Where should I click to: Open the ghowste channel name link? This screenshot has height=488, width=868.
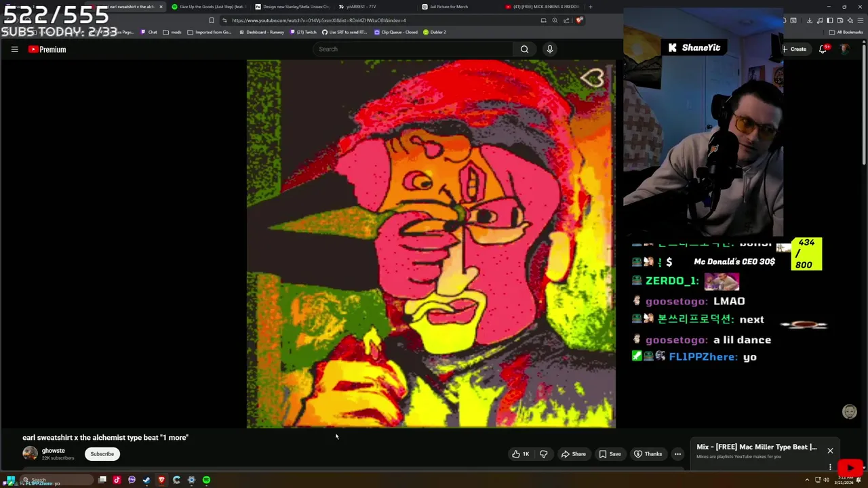tap(54, 451)
